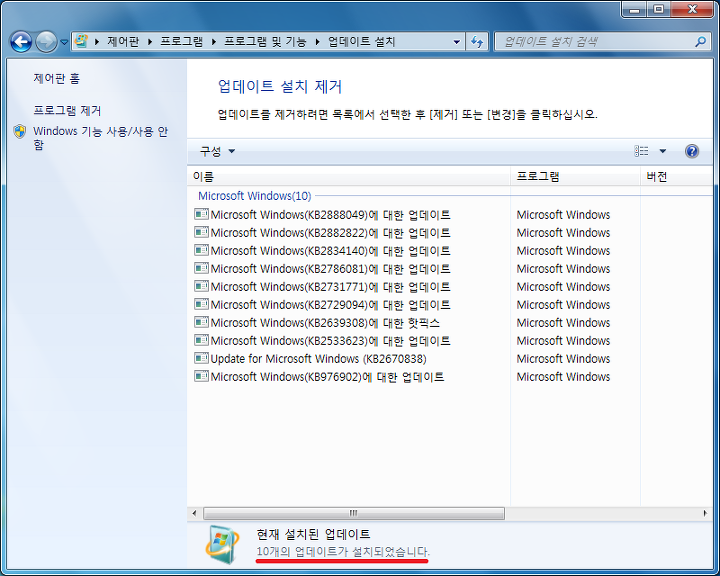
Task: Click the icon of KB2786081 update
Action: coord(201,268)
